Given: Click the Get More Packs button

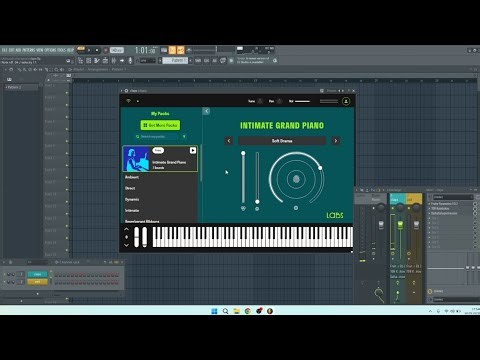Looking at the screenshot, I should (x=160, y=125).
